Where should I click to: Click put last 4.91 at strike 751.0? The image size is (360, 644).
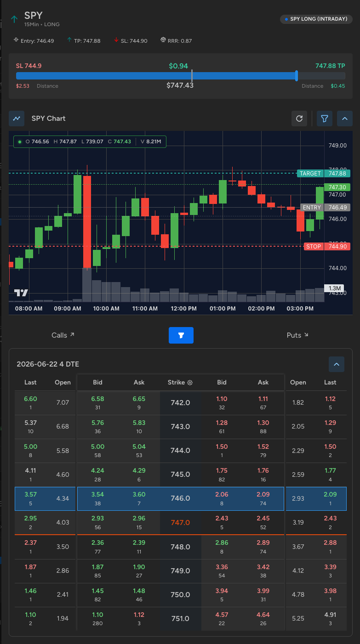(330, 615)
